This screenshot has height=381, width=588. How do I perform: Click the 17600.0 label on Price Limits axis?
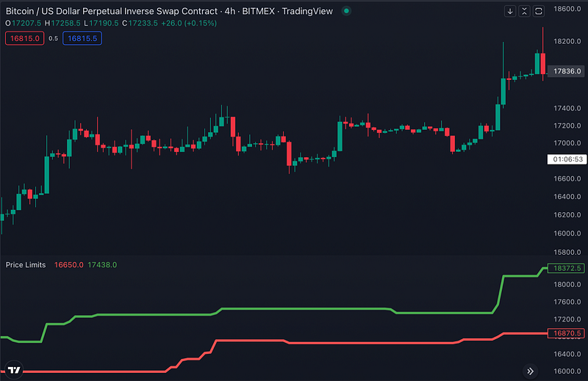[567, 302]
